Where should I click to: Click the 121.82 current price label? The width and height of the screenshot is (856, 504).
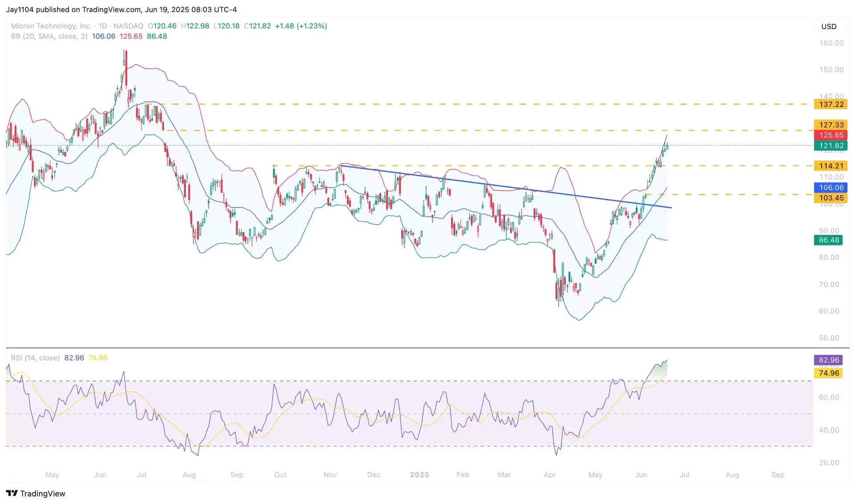831,146
